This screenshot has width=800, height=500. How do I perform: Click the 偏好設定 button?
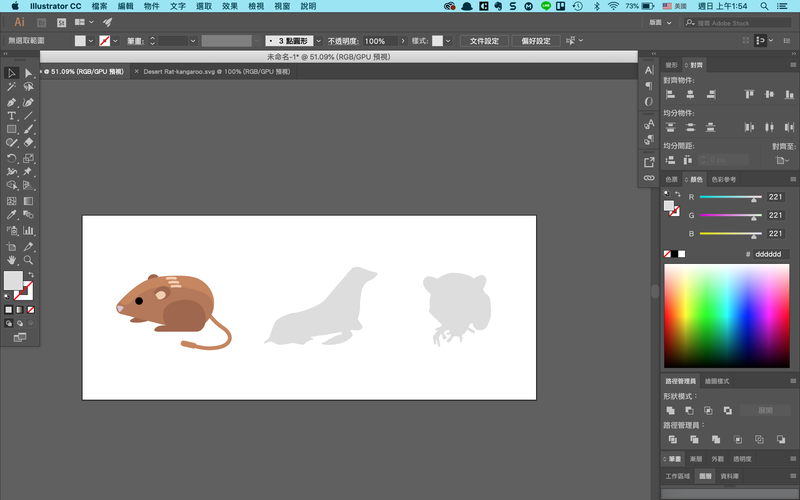pyautogui.click(x=536, y=41)
